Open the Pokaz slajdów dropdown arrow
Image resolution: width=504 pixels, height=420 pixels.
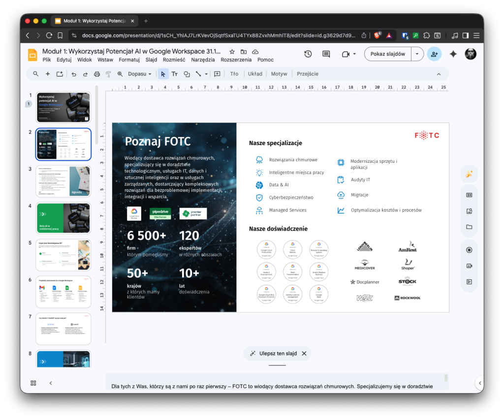point(417,54)
